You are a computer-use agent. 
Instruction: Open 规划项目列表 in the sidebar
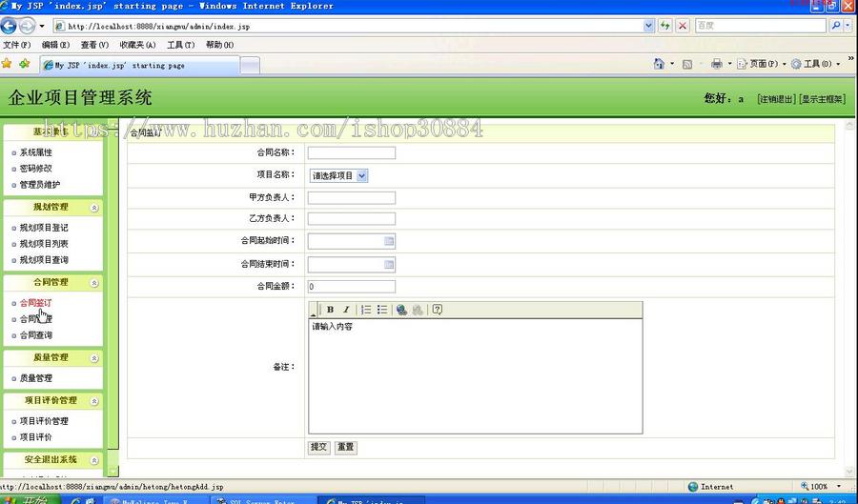[x=44, y=244]
